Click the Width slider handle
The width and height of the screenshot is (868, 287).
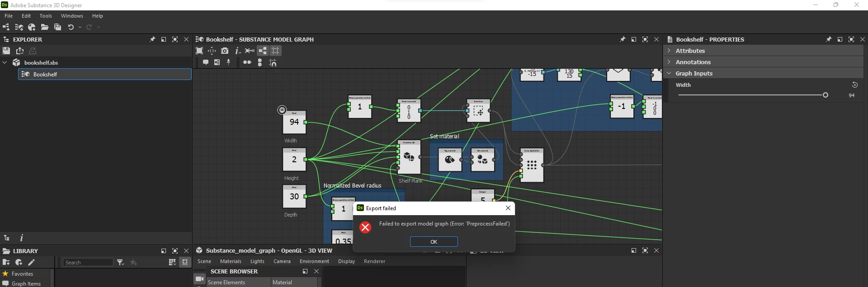click(826, 95)
